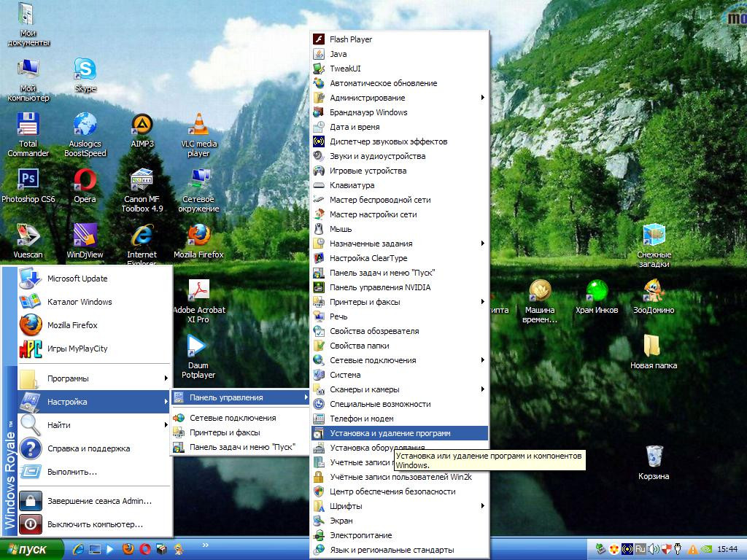Open the AIMP3 desktop shortcut

click(x=142, y=127)
